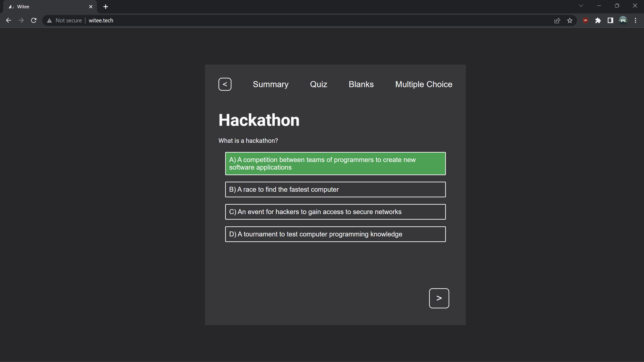Go to the next question arrow
This screenshot has width=644, height=362.
[439, 298]
